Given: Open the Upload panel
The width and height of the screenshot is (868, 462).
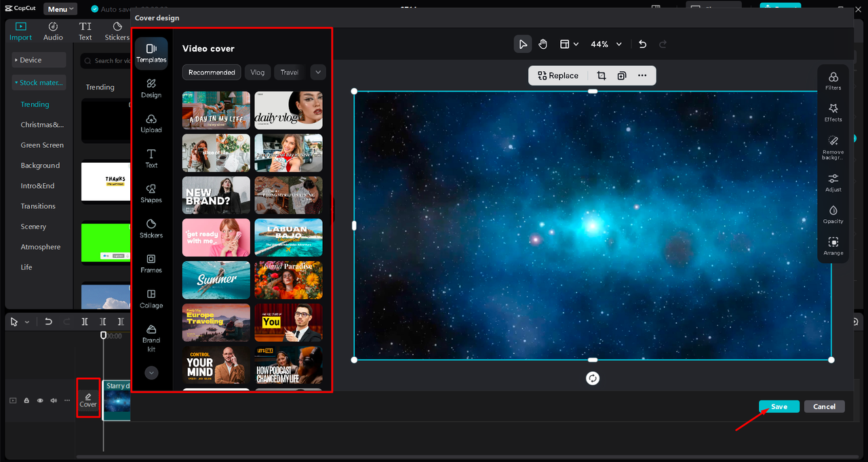Looking at the screenshot, I should pyautogui.click(x=151, y=123).
